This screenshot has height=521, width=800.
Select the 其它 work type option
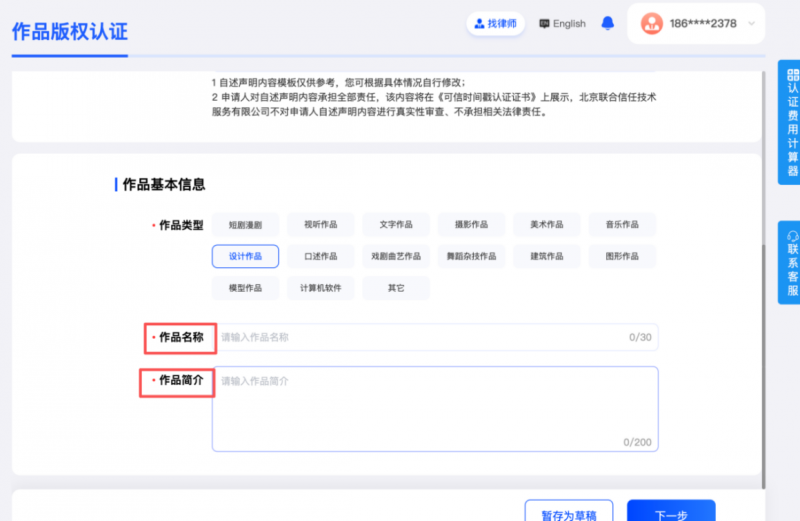coord(396,288)
